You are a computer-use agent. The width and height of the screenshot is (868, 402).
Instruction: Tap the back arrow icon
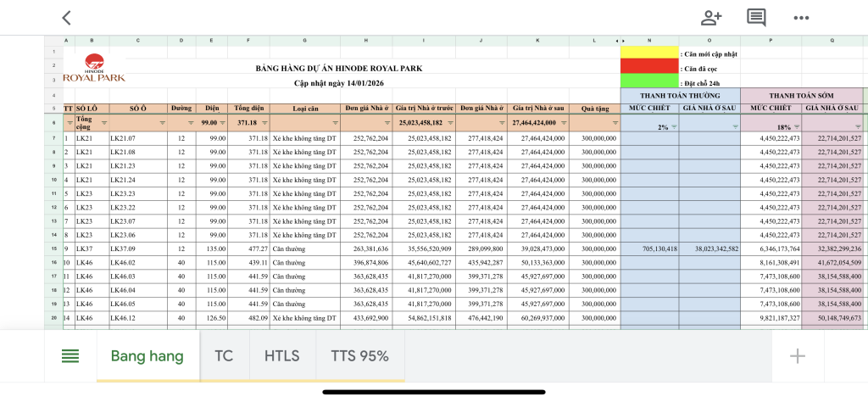[x=66, y=18]
